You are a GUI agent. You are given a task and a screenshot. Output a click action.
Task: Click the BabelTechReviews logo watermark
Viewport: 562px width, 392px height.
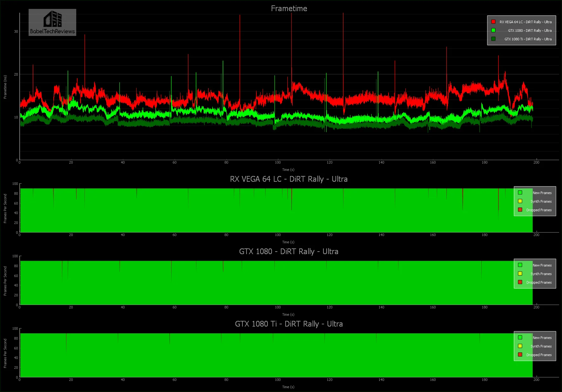[52, 23]
